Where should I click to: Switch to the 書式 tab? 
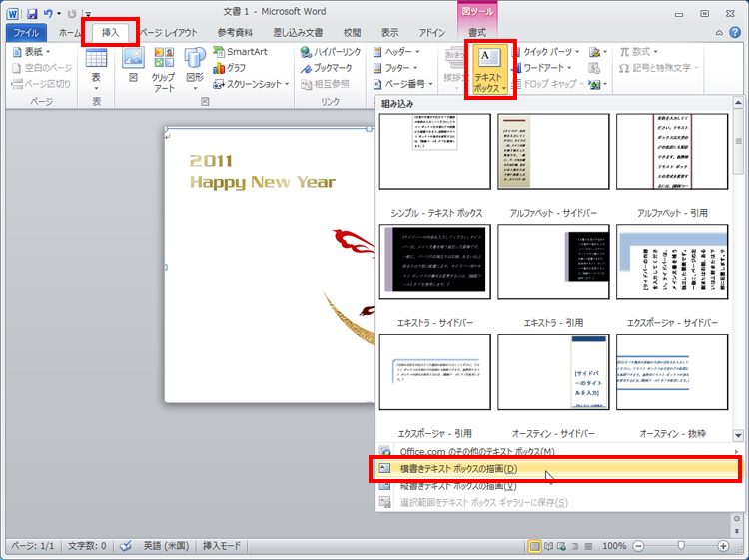[477, 33]
